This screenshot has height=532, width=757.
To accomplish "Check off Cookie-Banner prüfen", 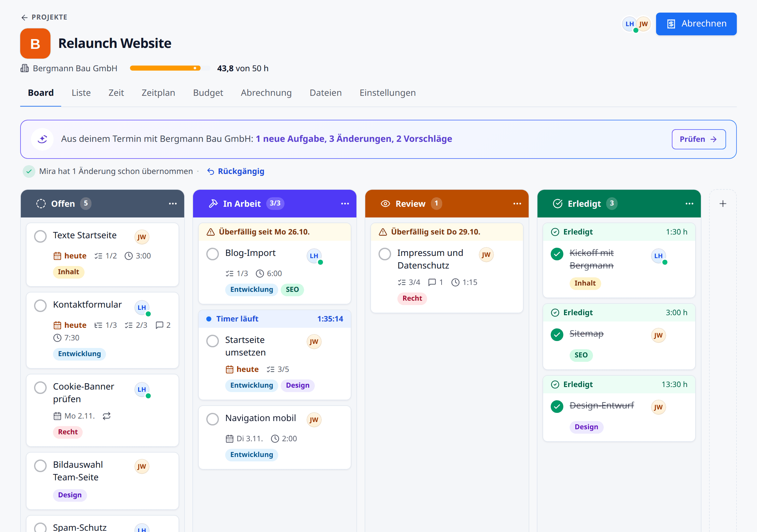I will pyautogui.click(x=40, y=387).
